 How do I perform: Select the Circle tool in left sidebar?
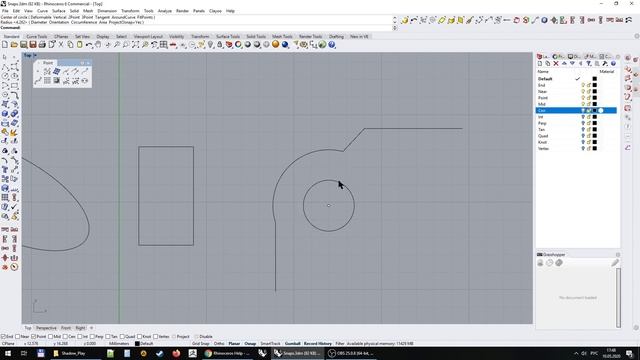click(5, 76)
